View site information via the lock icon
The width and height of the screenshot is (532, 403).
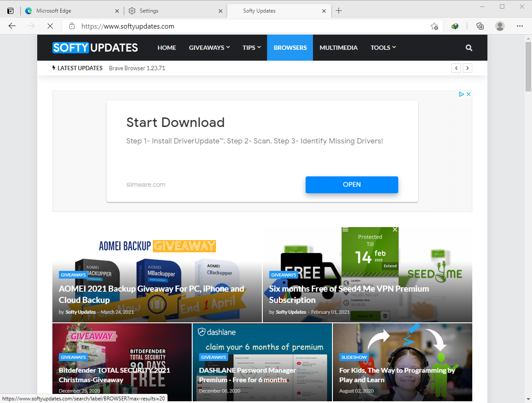[x=72, y=26]
